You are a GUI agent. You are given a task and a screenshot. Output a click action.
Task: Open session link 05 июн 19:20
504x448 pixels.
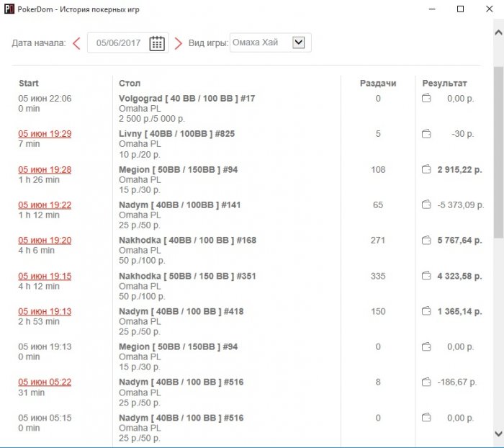[45, 240]
